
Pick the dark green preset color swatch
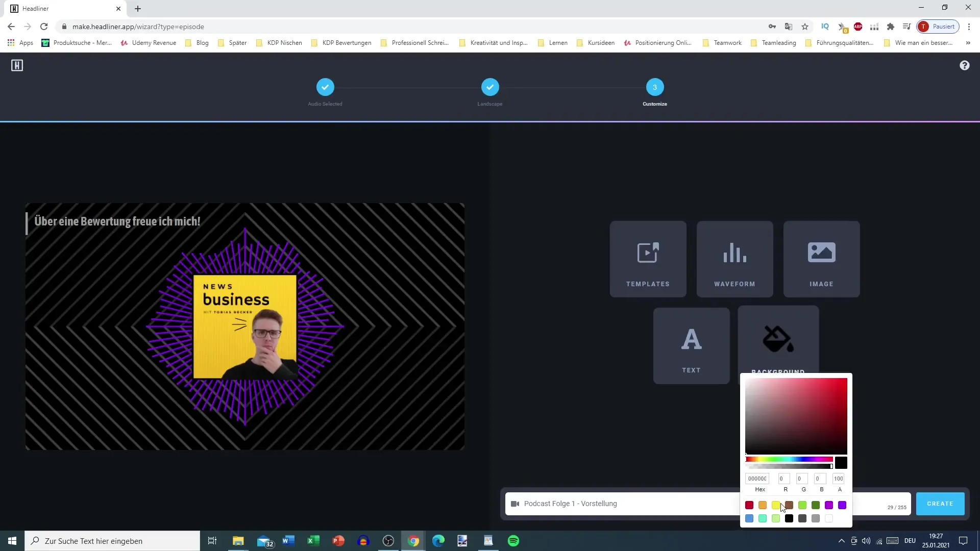[816, 505]
